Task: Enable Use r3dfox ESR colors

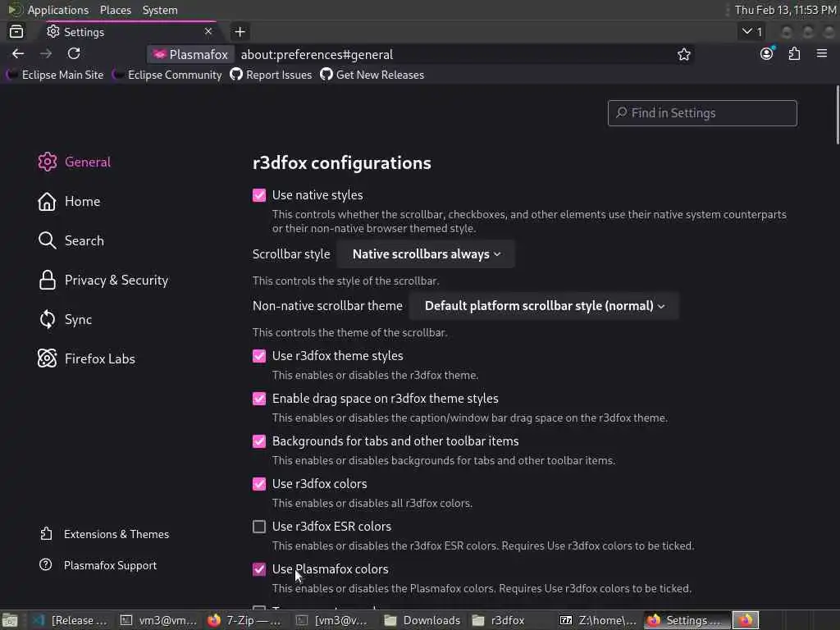Action: tap(259, 527)
